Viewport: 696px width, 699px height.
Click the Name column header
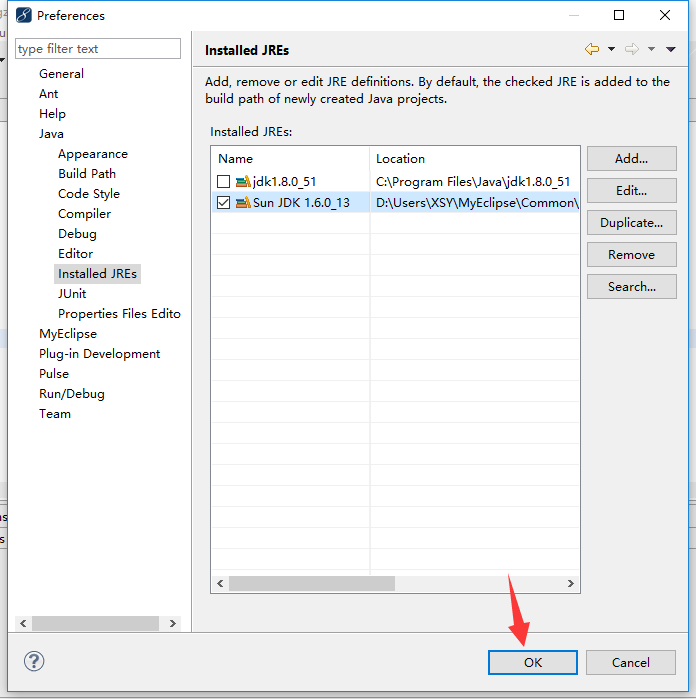click(291, 159)
